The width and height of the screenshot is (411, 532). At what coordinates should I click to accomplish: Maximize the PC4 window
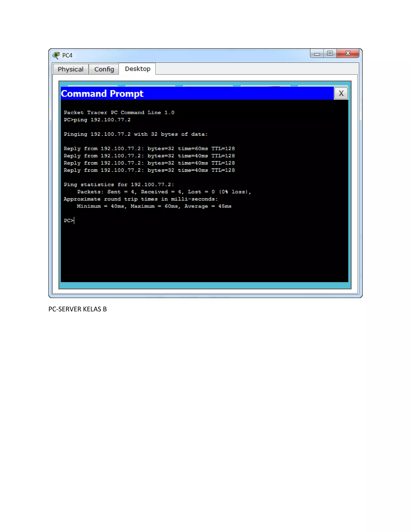point(330,53)
